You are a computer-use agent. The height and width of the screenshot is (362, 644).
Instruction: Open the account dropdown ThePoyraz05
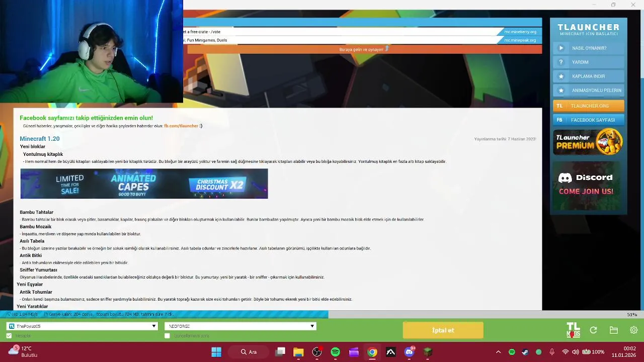(82, 326)
